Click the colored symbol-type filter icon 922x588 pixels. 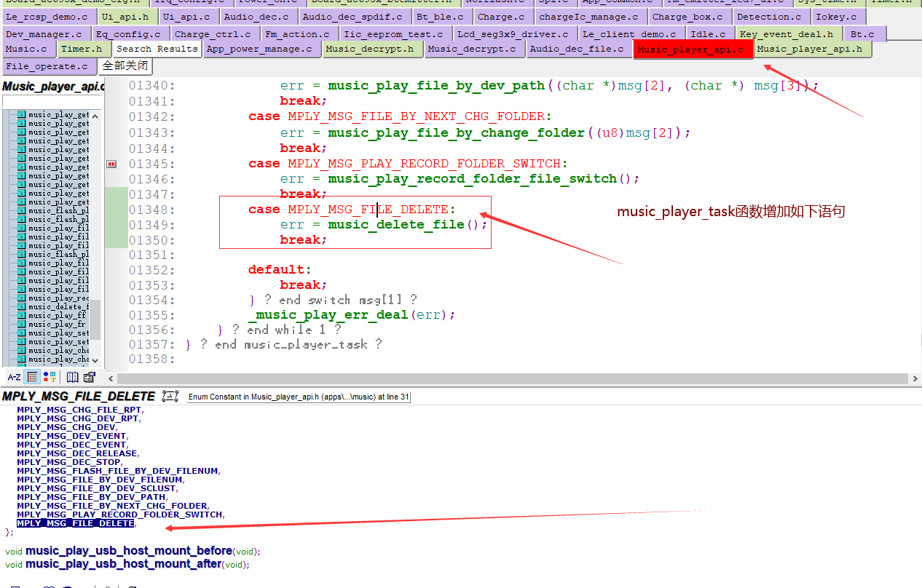[x=50, y=377]
